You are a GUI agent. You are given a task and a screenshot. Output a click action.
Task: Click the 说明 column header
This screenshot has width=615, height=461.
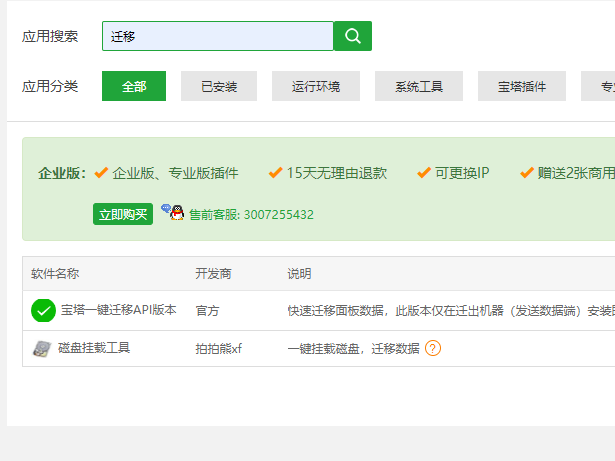click(x=299, y=273)
